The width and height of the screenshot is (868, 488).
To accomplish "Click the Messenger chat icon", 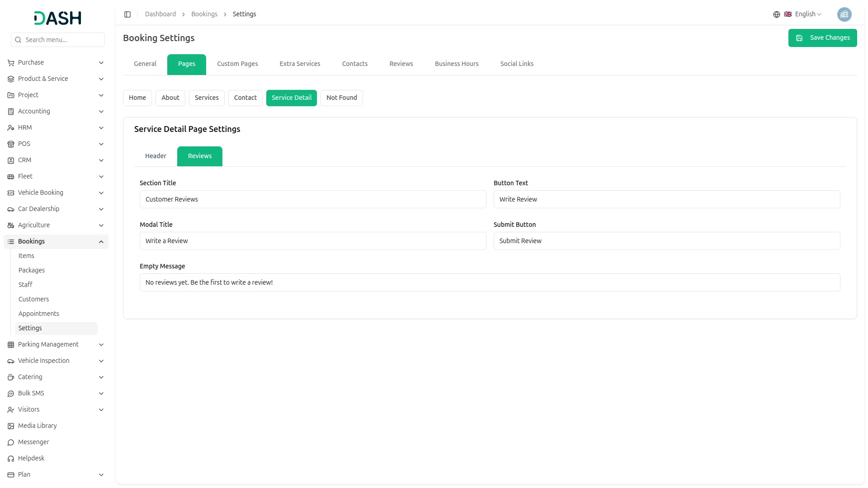I will (x=11, y=442).
